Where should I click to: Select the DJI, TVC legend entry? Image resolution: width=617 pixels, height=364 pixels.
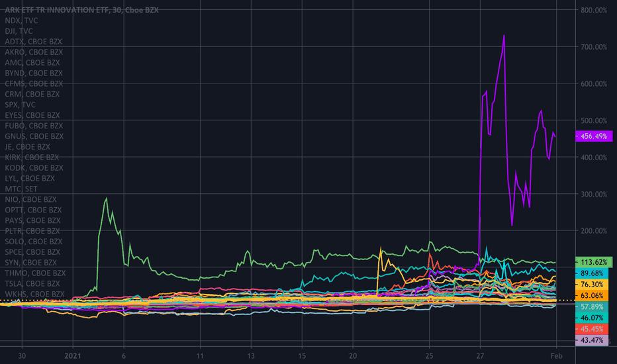click(x=19, y=31)
